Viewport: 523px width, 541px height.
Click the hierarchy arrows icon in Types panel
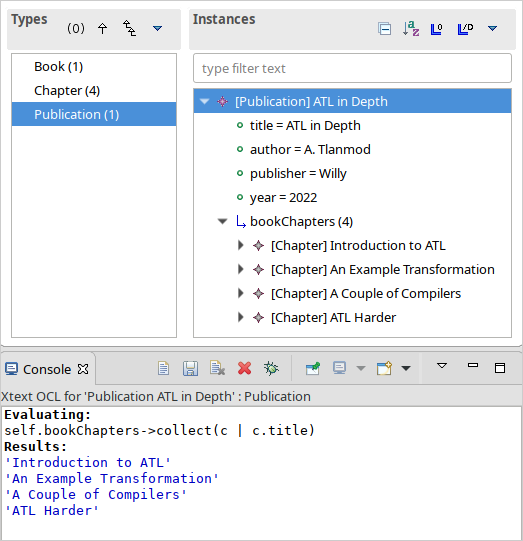129,28
